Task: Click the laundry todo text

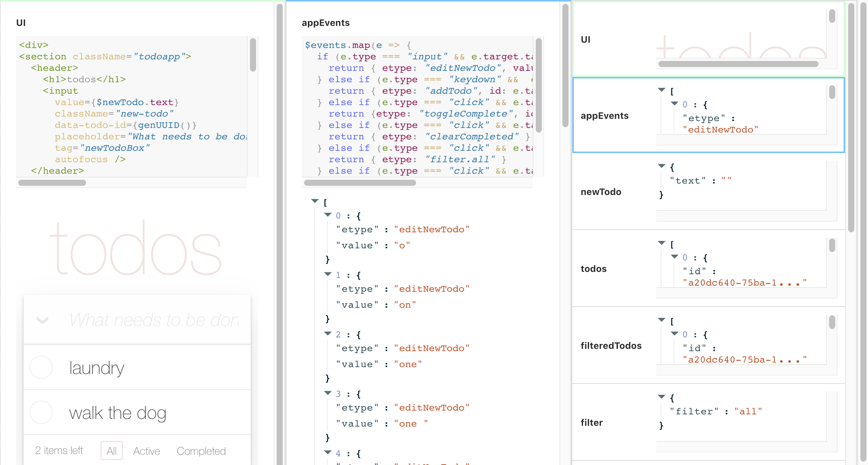Action: point(97,368)
